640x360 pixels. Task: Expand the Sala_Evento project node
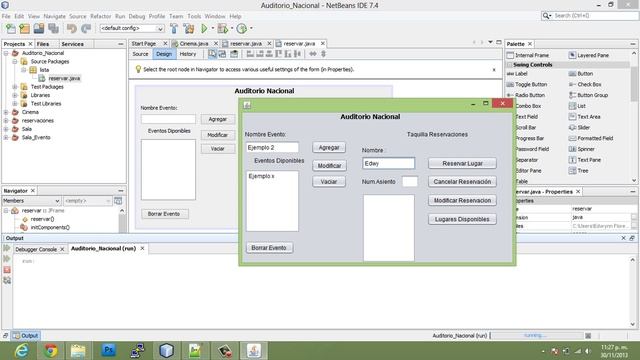[6, 138]
